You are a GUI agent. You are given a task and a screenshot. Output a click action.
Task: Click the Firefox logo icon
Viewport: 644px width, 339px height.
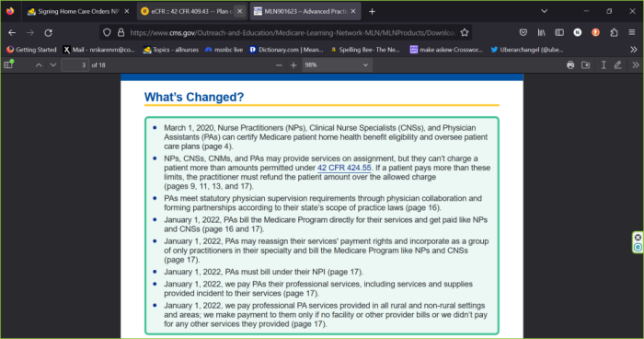coord(10,11)
